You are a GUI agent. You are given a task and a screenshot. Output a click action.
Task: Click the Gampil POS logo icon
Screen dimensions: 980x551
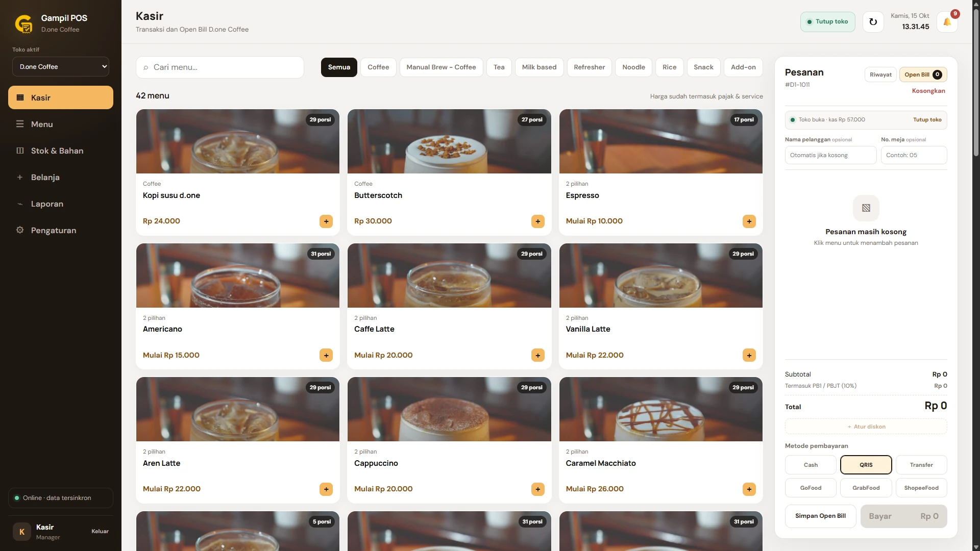coord(24,23)
